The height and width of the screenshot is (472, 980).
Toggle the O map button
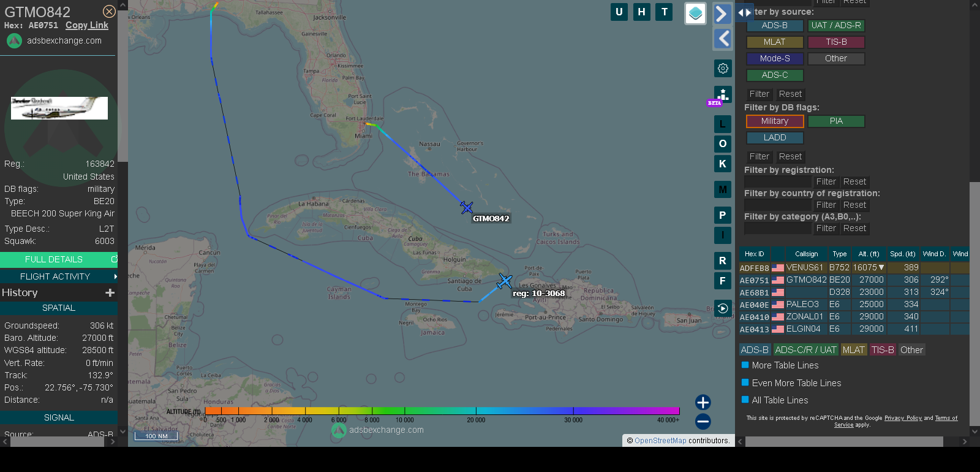coord(723,144)
